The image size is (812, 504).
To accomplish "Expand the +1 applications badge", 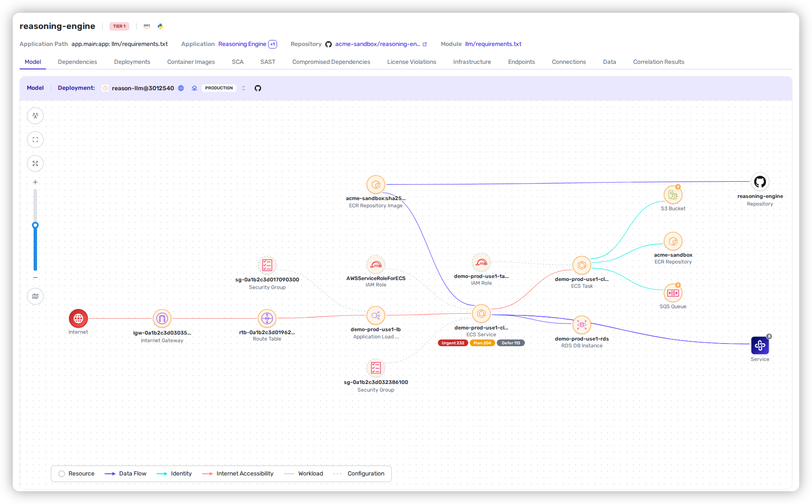I will (273, 44).
